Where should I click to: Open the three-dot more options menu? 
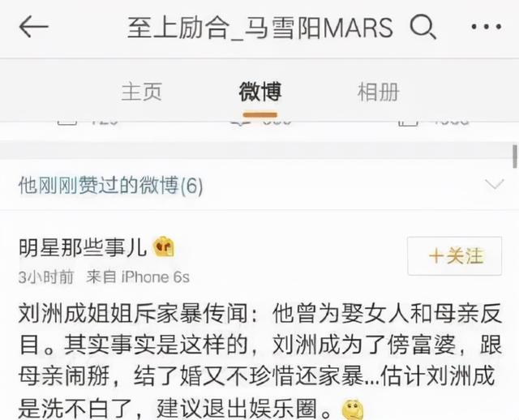(487, 27)
